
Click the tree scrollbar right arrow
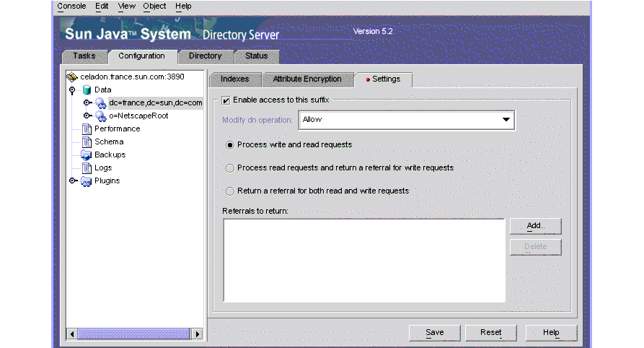pos(197,334)
